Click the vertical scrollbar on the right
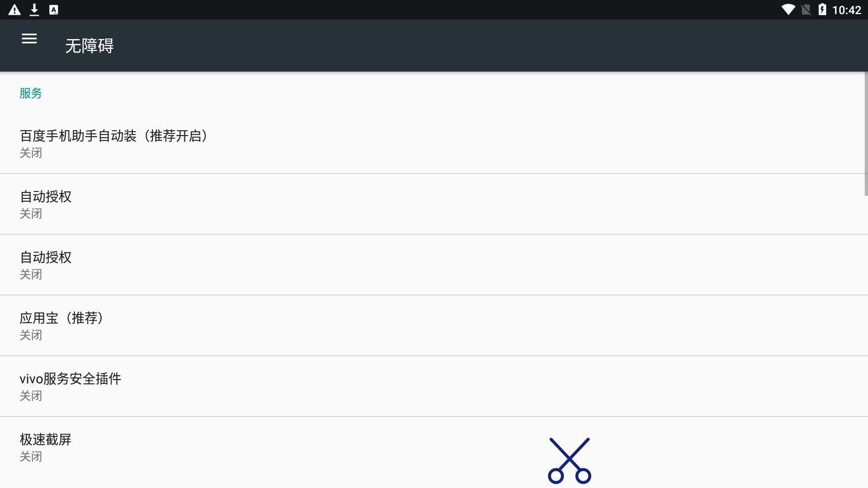868x488 pixels. point(866,133)
